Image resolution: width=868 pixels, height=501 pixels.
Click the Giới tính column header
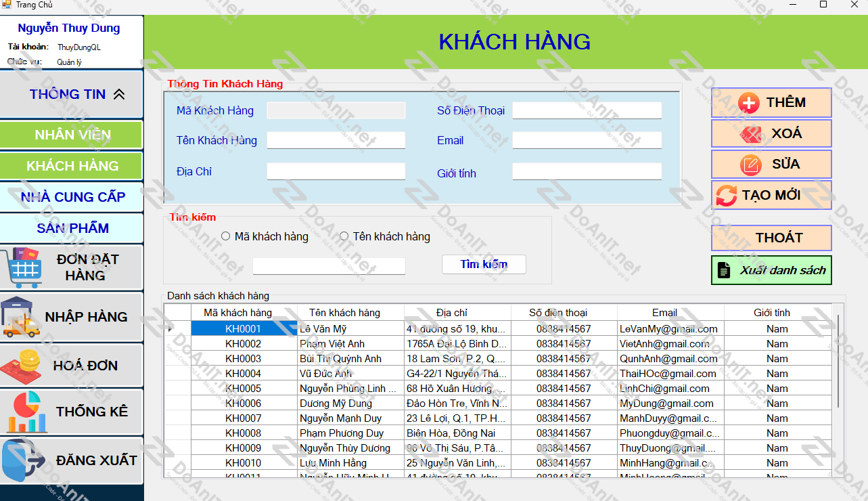[x=778, y=313]
